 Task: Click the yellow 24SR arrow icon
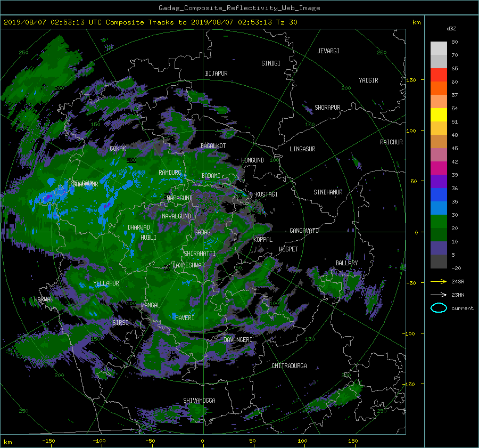point(439,281)
